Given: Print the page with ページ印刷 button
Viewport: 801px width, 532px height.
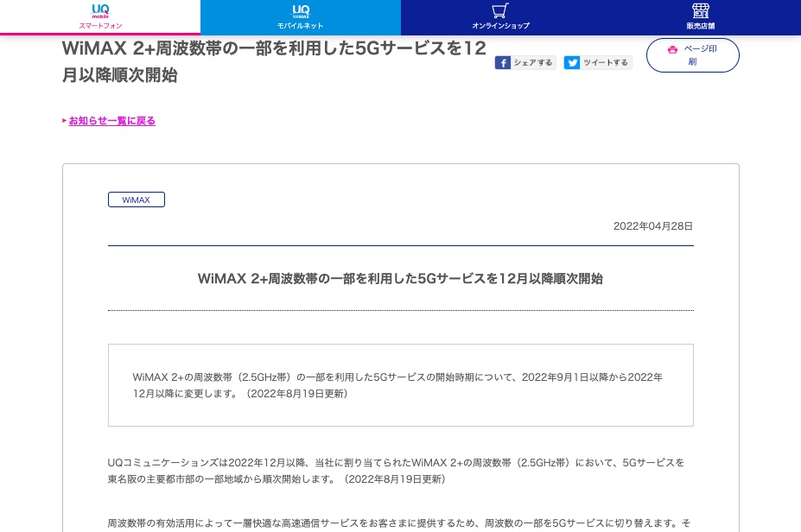Looking at the screenshot, I should click(693, 55).
